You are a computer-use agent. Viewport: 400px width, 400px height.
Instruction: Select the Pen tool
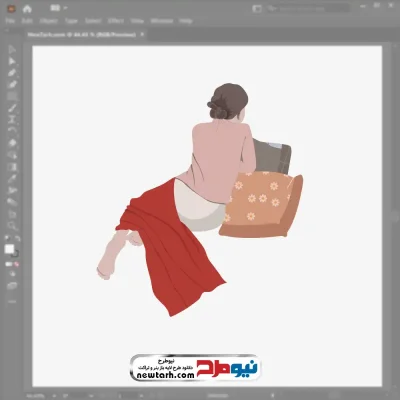[x=12, y=73]
